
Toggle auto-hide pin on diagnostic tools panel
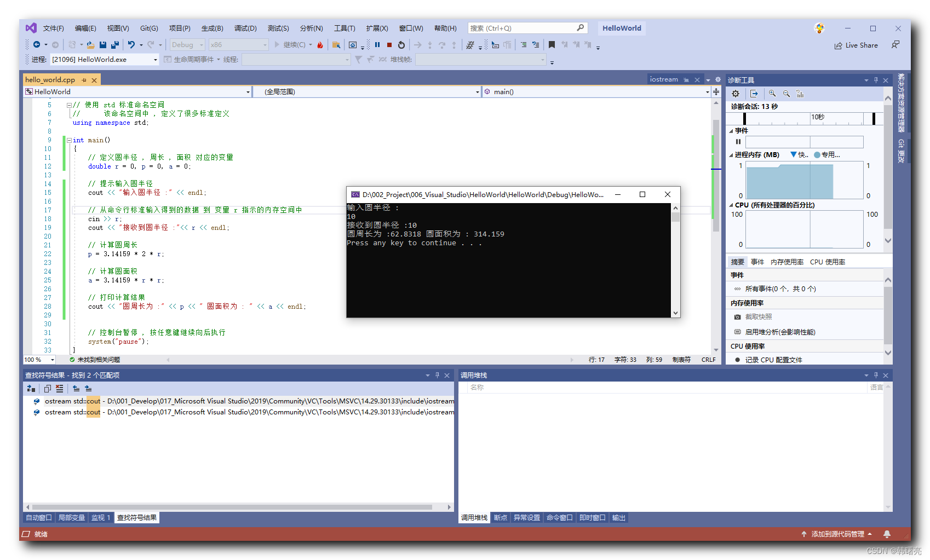876,80
